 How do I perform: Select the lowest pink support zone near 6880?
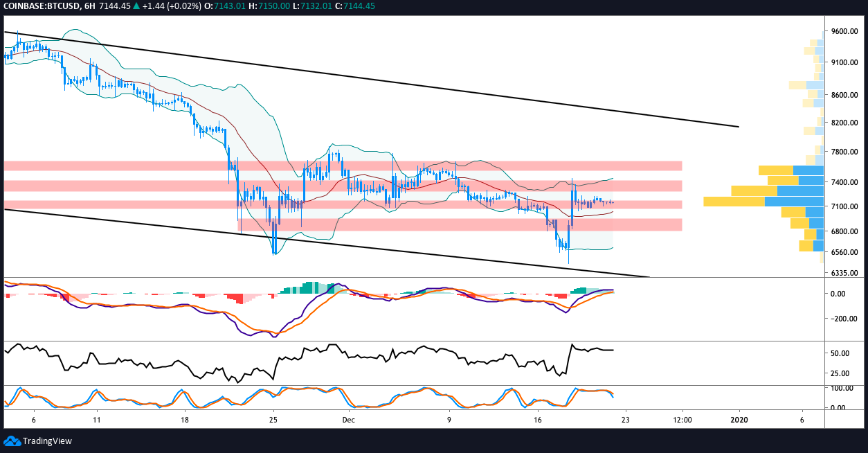point(460,225)
